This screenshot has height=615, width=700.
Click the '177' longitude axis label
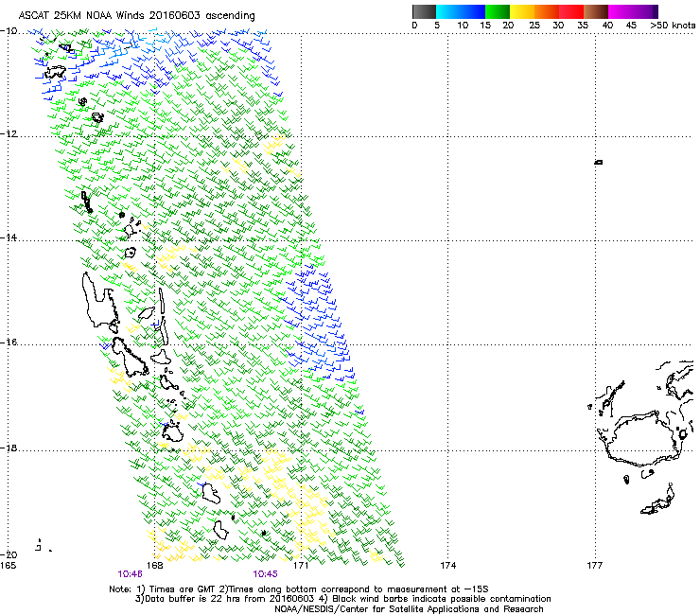[595, 566]
